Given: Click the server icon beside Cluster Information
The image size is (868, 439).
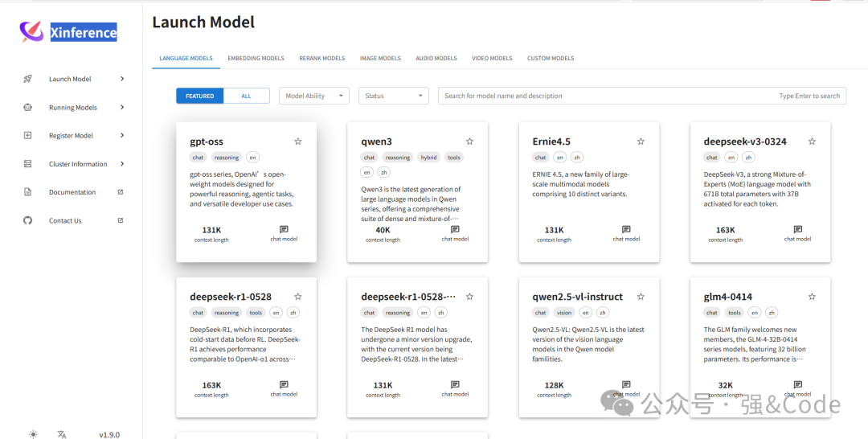Looking at the screenshot, I should pos(27,164).
